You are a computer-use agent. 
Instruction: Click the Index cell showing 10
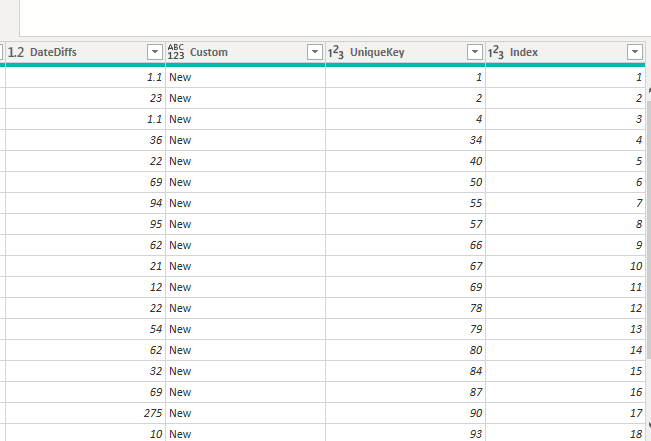[565, 266]
